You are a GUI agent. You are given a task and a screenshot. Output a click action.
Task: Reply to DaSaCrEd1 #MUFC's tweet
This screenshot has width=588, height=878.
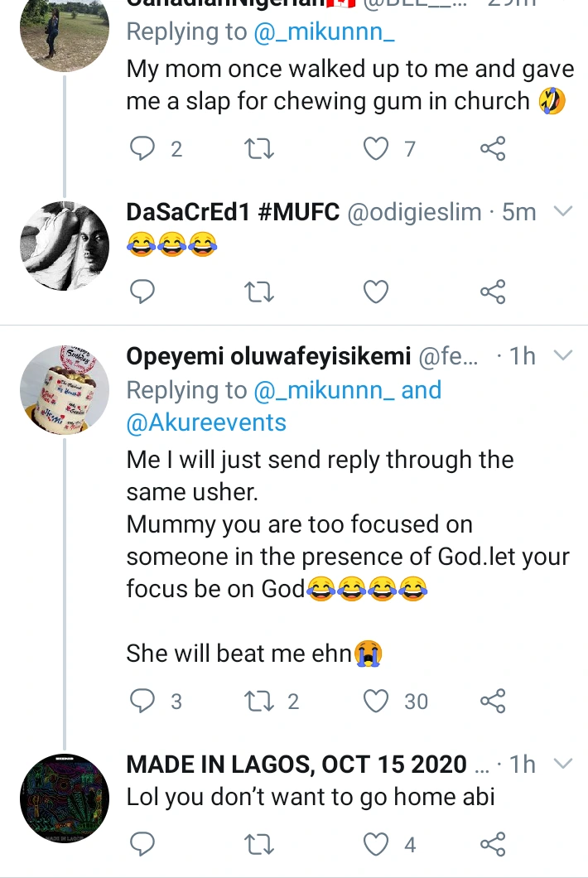(144, 291)
